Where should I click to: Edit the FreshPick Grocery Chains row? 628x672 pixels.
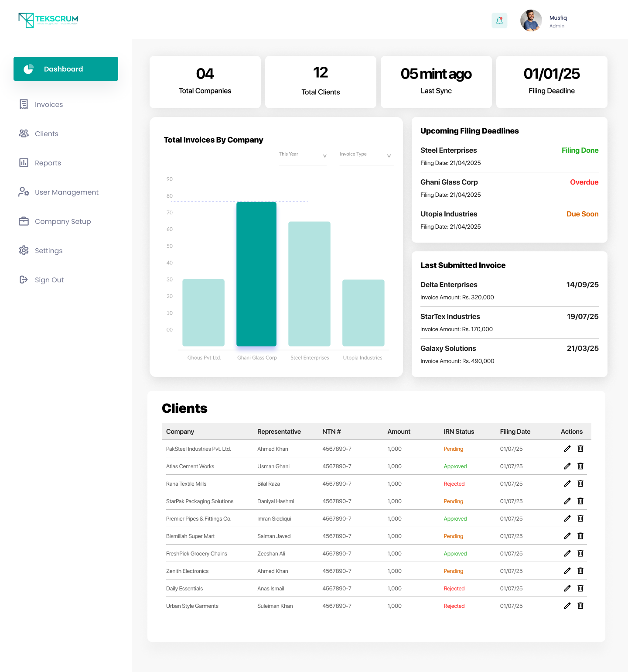point(567,553)
